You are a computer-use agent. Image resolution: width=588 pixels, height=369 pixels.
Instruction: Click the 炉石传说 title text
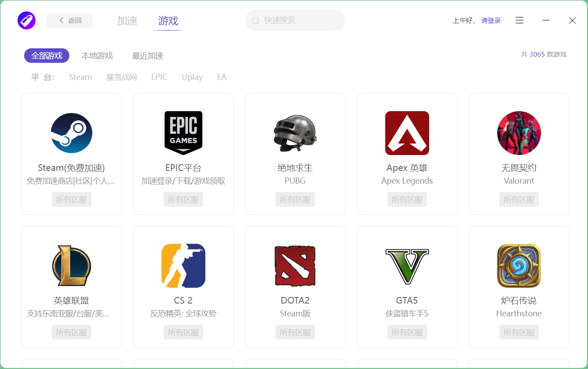click(519, 300)
